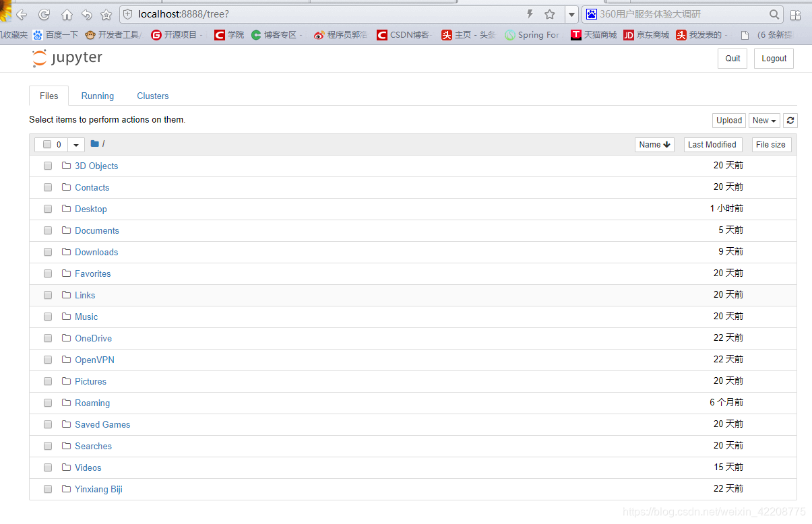Check the Music folder checkbox
The height and width of the screenshot is (524, 812).
48,317
